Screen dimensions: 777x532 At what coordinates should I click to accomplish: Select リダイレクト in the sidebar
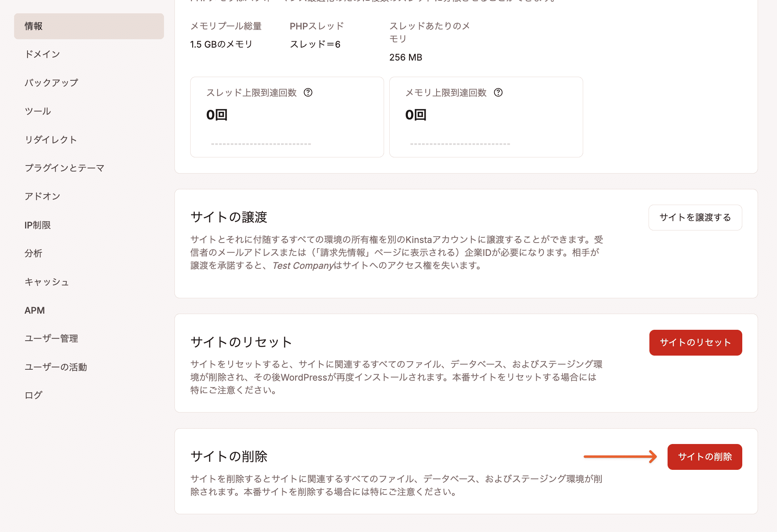51,139
